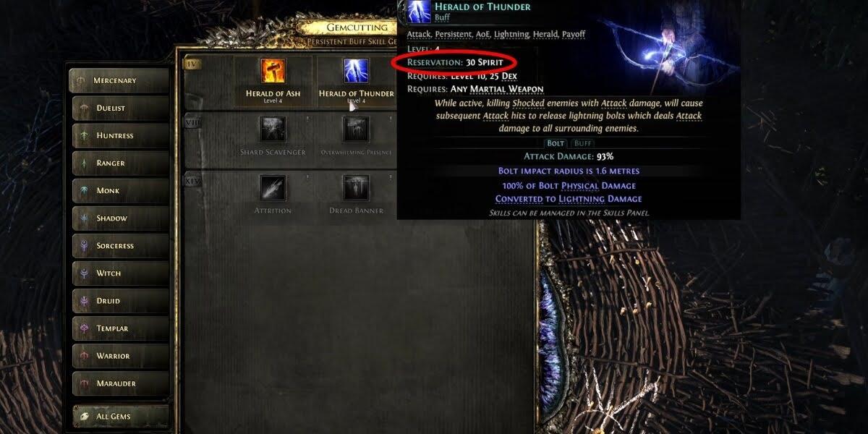Pick the Dread Banner gem icon
This screenshot has height=434, width=868.
(356, 188)
